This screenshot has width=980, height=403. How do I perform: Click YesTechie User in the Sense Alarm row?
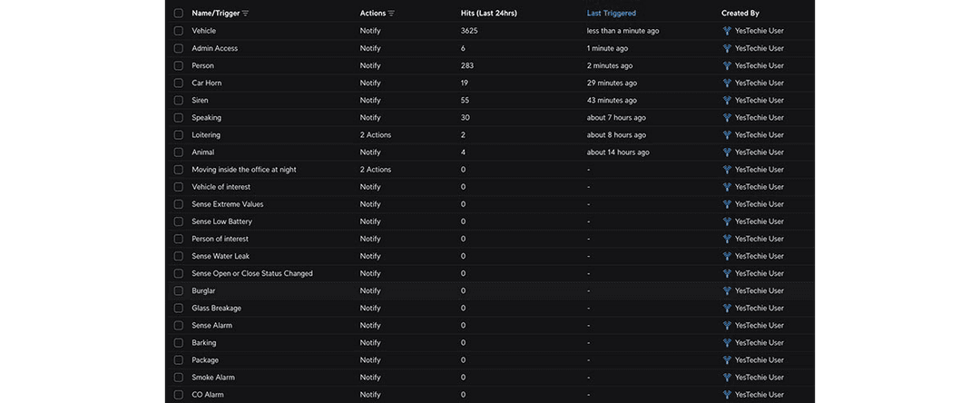tap(759, 326)
